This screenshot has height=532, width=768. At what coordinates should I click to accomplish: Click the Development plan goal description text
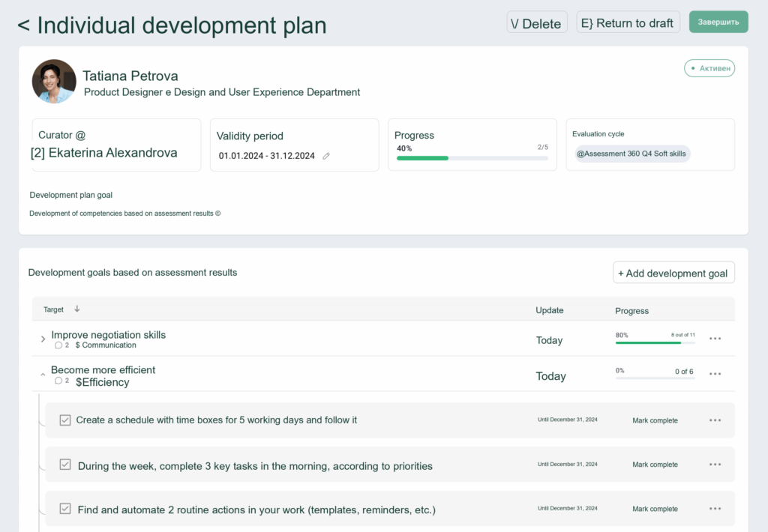(x=125, y=214)
